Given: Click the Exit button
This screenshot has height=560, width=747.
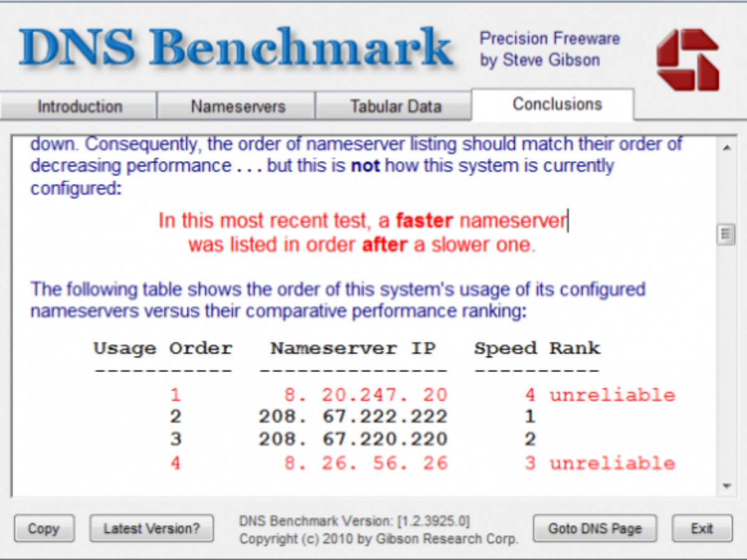Looking at the screenshot, I should [x=702, y=528].
